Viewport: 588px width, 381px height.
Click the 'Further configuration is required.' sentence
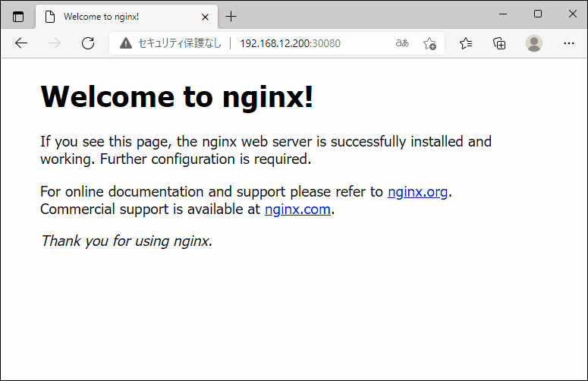tap(206, 159)
